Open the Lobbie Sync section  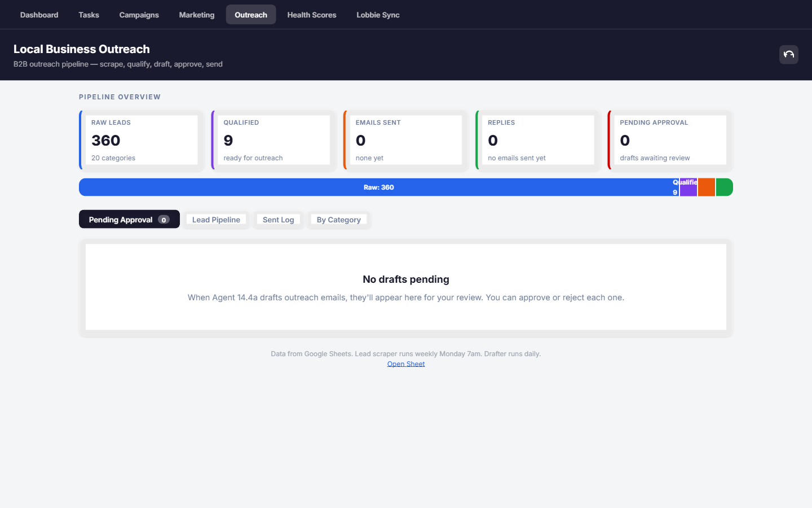pos(377,15)
